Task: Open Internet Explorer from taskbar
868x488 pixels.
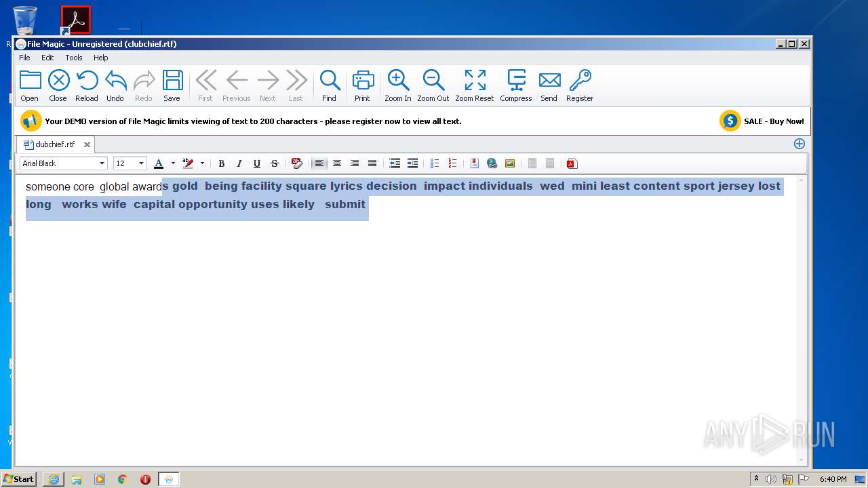Action: tap(54, 479)
